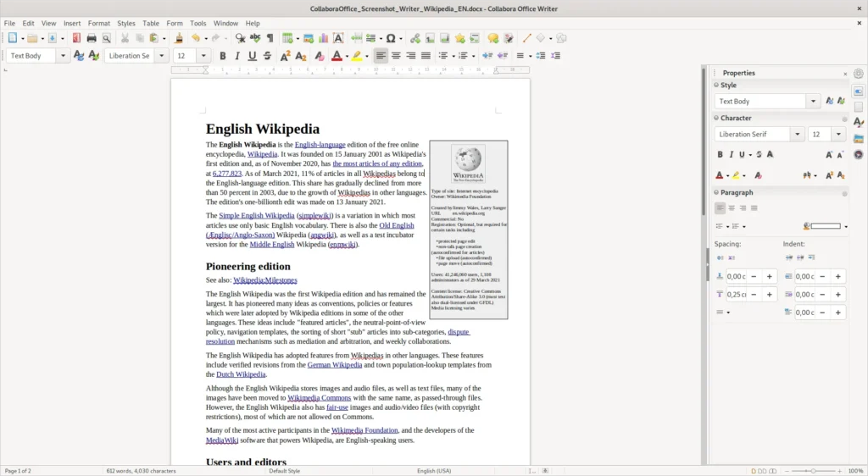Open the Styles menu

coord(126,23)
